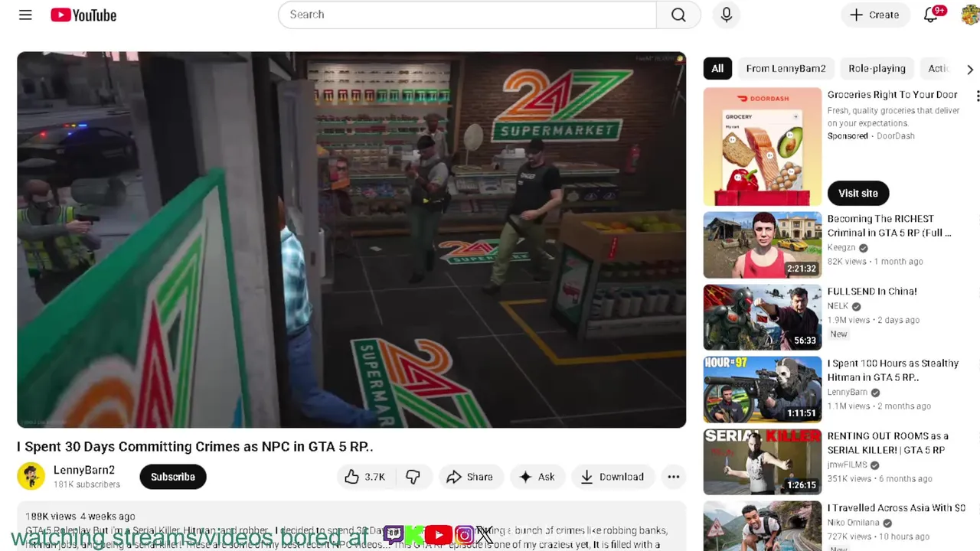This screenshot has width=980, height=551.
Task: Open 'RENTING OUT ROOMS as a SERIAL KILLER' title
Action: click(x=887, y=442)
